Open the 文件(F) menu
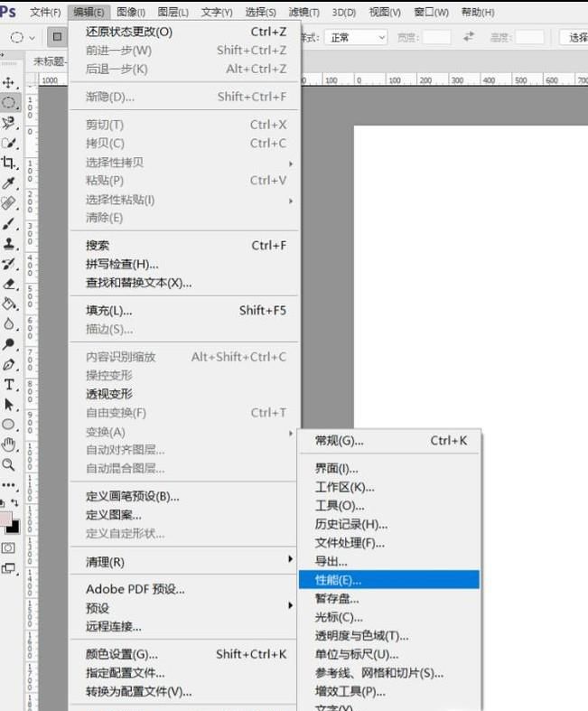588x711 pixels. click(45, 13)
